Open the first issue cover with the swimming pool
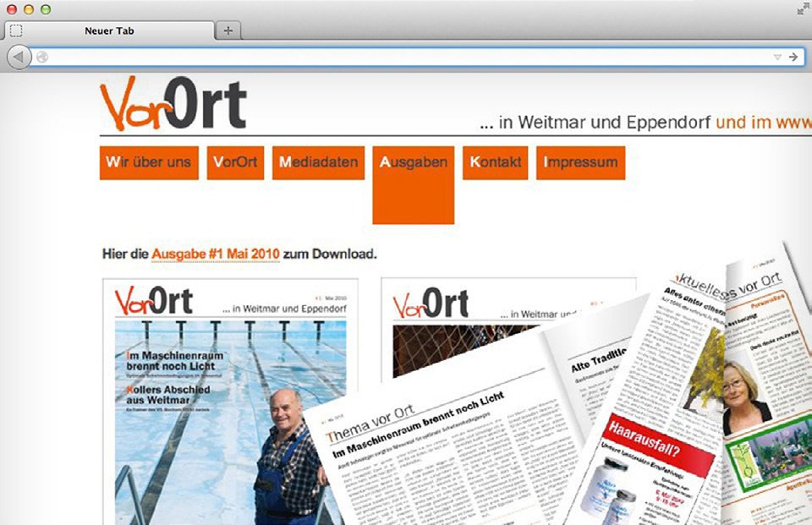The image size is (812, 525). pos(230,402)
